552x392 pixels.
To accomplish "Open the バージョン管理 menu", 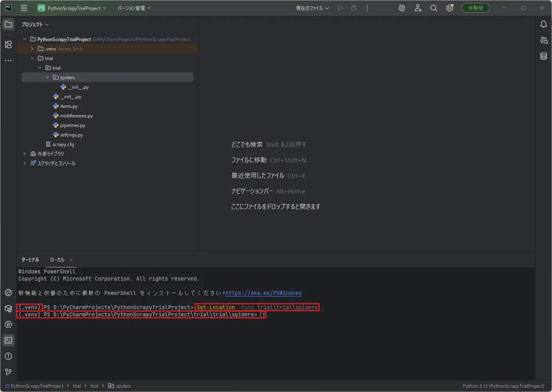I will point(134,8).
